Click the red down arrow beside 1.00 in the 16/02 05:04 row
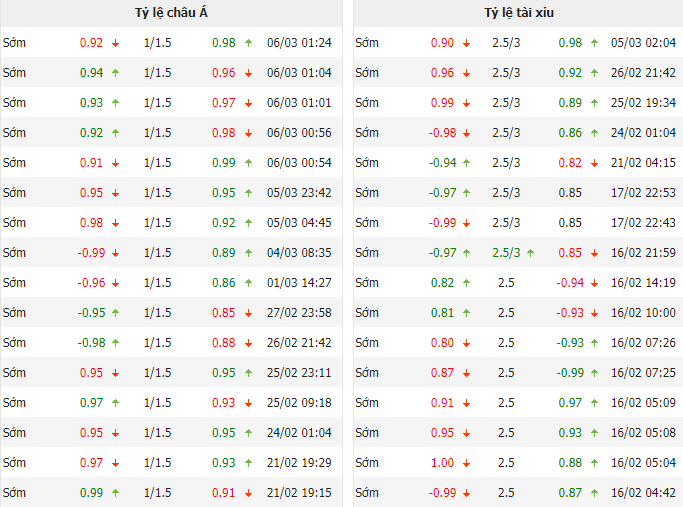The width and height of the screenshot is (683, 507). (465, 463)
